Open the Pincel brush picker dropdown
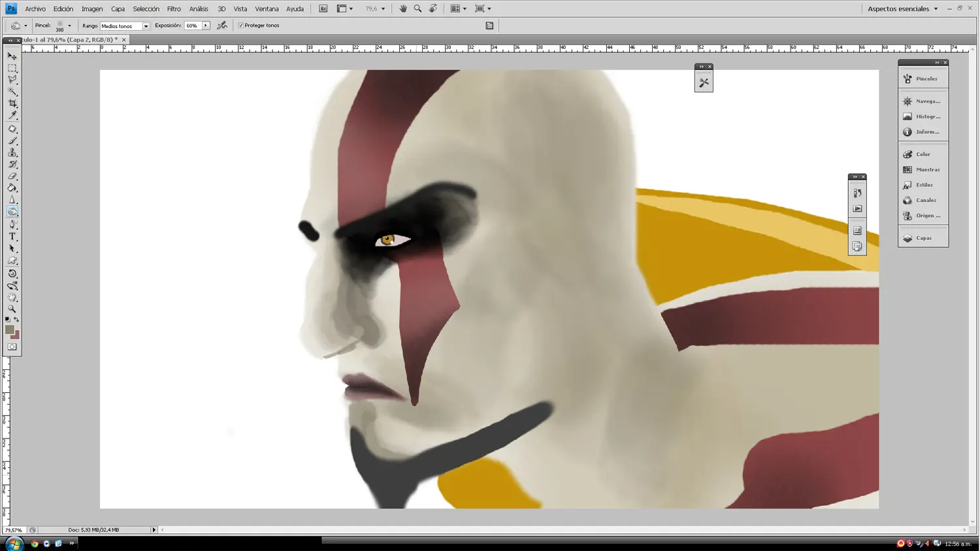 [69, 25]
